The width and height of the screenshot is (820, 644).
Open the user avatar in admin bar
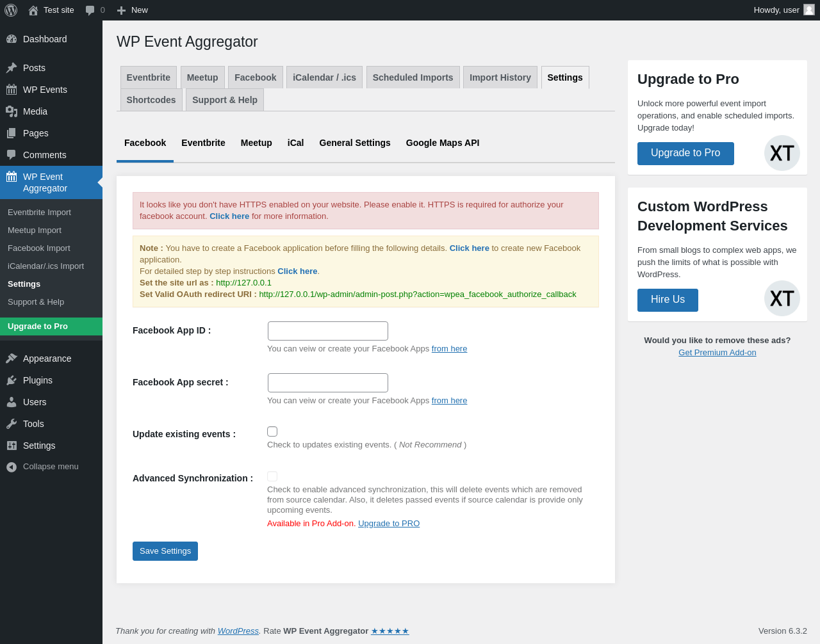[809, 10]
